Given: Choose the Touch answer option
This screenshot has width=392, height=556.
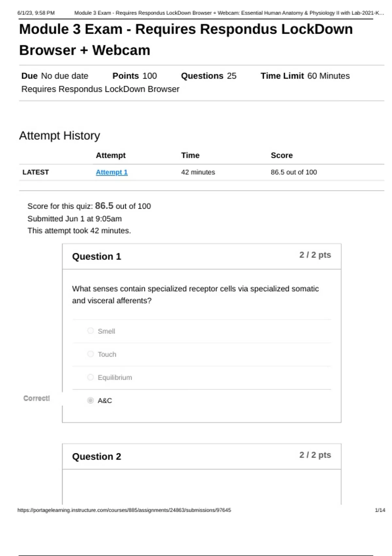Looking at the screenshot, I should 90,354.
